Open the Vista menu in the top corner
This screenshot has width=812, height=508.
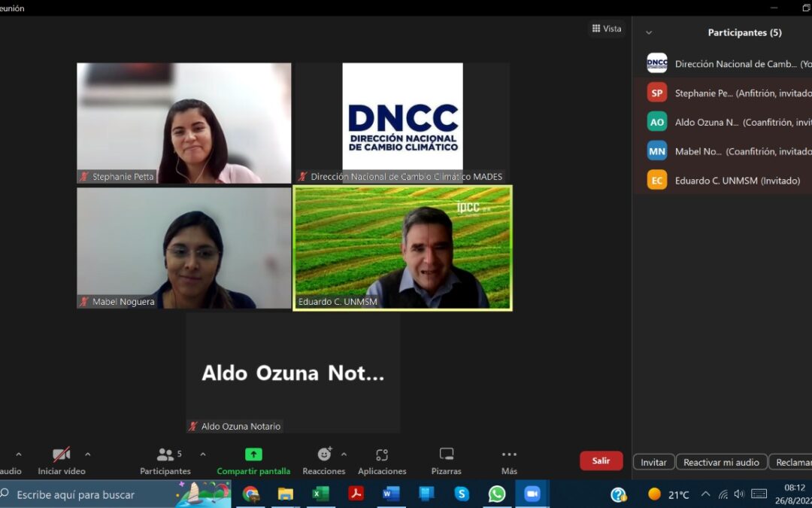(606, 28)
